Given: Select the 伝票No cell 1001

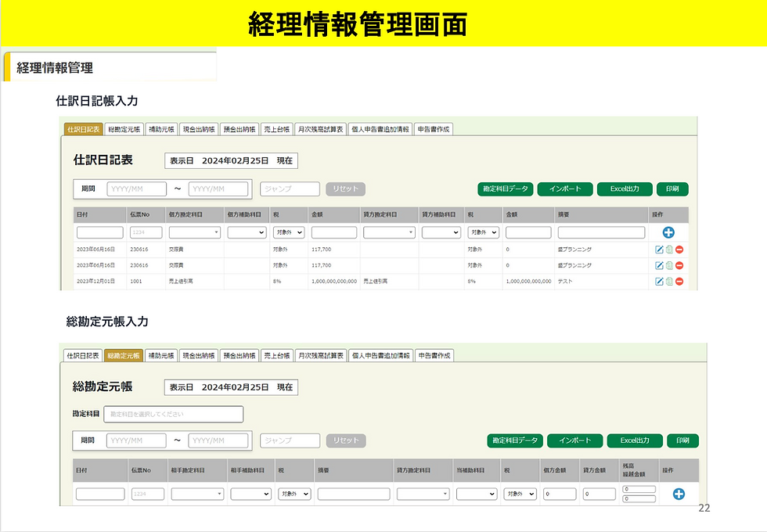Looking at the screenshot, I should (136, 281).
